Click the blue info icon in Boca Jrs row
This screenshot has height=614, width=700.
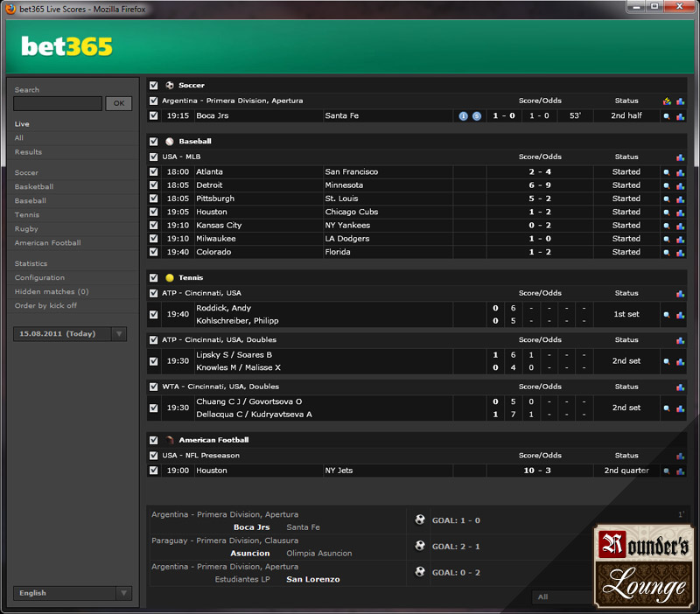point(464,116)
